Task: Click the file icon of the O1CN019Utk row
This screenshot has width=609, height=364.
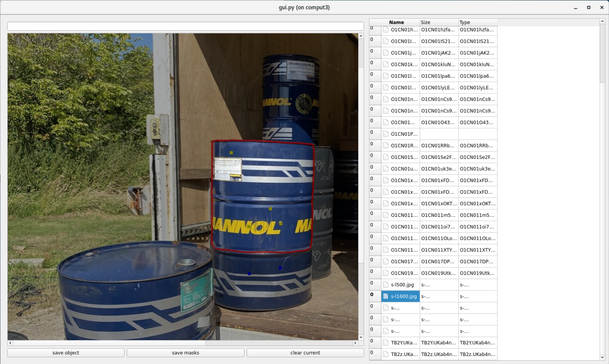Action: coord(386,273)
